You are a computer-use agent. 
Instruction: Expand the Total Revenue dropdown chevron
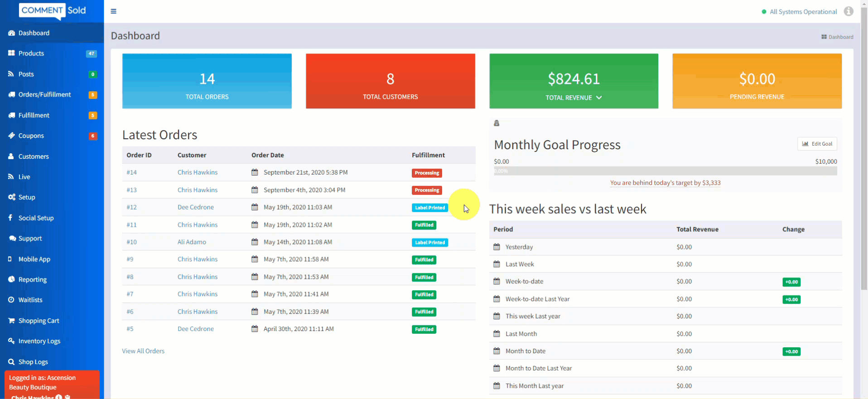(x=599, y=97)
